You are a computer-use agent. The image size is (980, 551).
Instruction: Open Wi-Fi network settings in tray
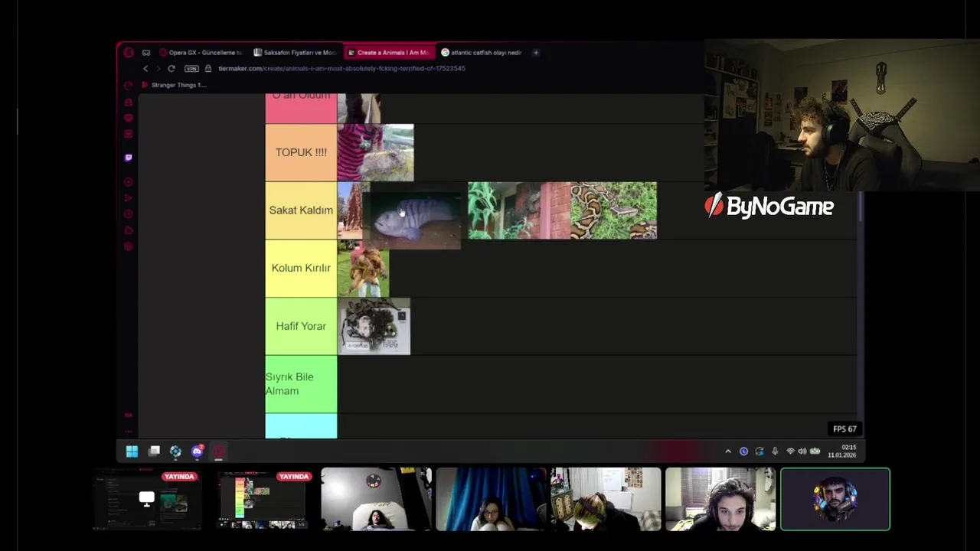click(x=790, y=452)
